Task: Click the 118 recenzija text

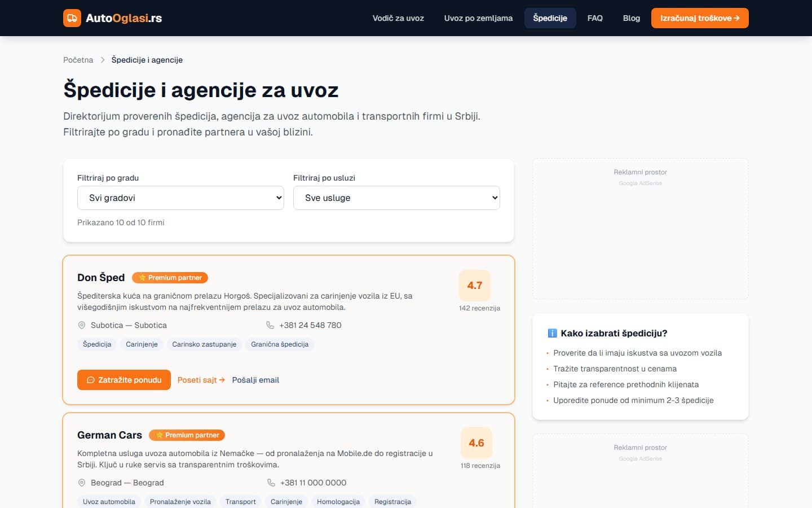Action: click(x=480, y=466)
